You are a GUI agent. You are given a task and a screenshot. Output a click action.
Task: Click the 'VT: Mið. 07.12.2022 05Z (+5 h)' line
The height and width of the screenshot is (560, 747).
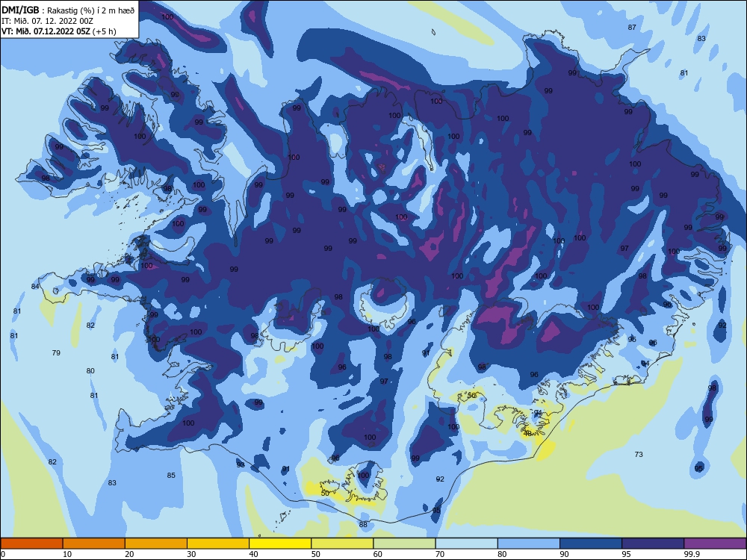point(58,31)
